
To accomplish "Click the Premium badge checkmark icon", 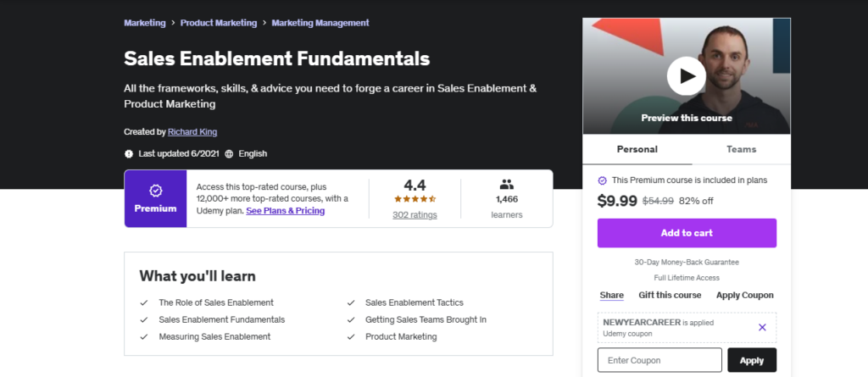I will [156, 191].
